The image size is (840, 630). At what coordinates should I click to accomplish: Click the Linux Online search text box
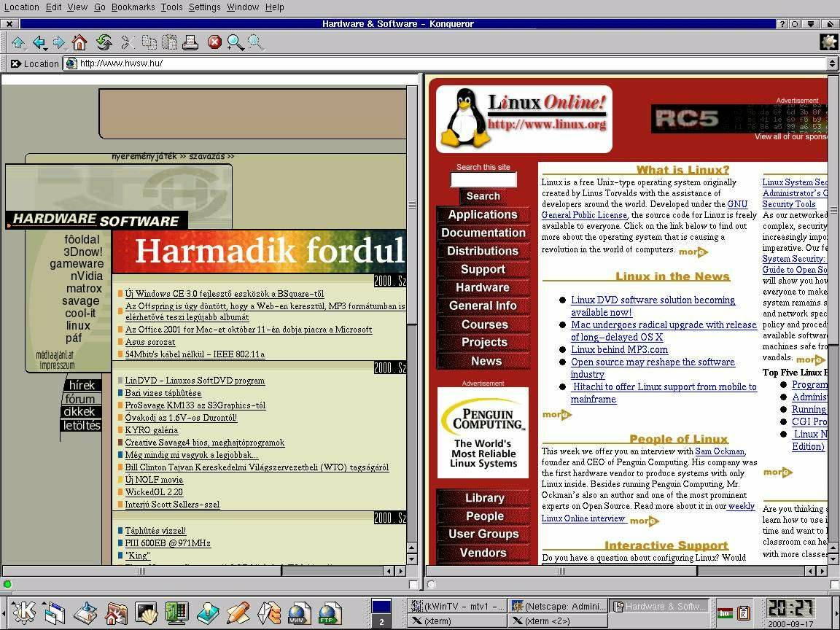pyautogui.click(x=483, y=179)
